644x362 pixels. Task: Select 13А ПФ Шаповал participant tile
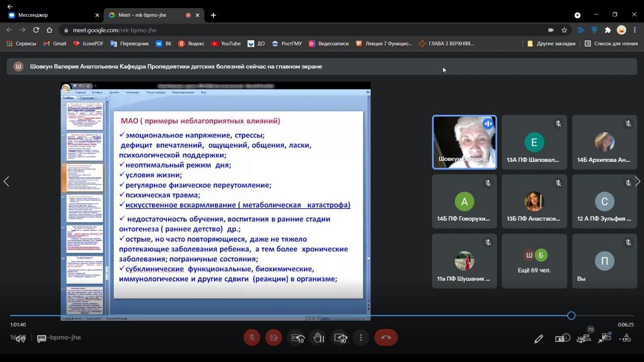coord(534,142)
